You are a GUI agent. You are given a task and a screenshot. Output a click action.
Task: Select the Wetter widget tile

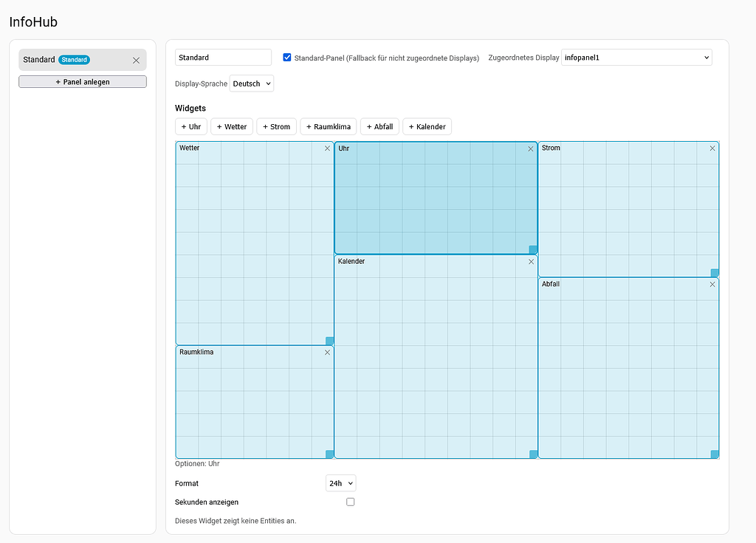point(255,243)
